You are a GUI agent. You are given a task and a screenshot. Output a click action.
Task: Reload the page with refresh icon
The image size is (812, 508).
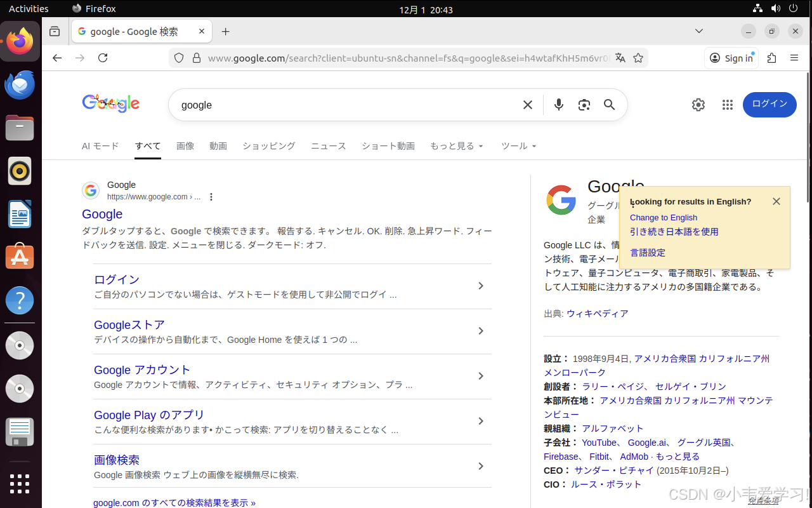click(x=103, y=58)
